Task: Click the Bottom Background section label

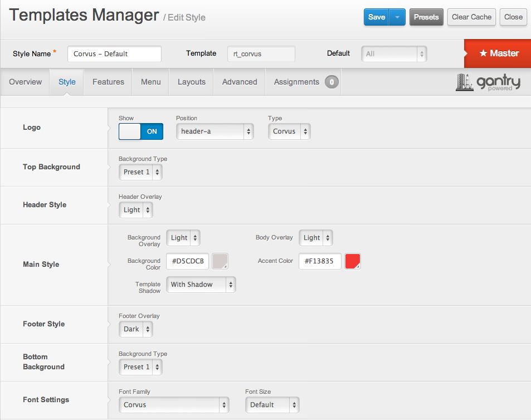Action: (x=43, y=362)
